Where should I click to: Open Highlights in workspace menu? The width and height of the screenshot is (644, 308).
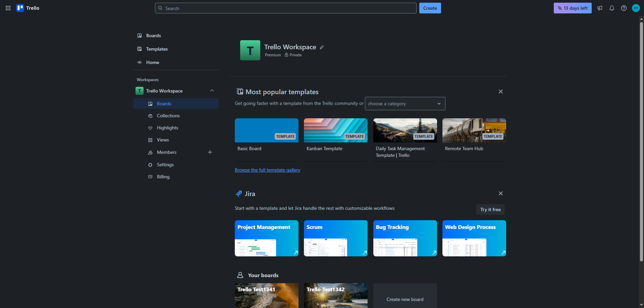[176, 128]
